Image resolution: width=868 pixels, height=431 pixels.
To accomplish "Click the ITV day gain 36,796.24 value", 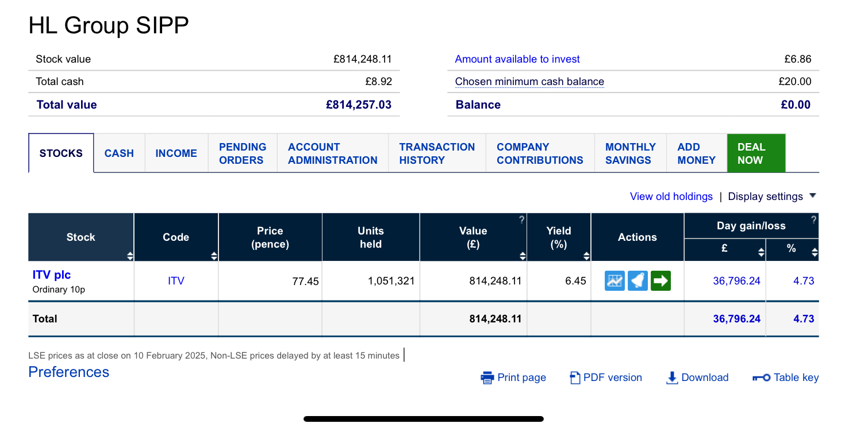I will pyautogui.click(x=736, y=281).
